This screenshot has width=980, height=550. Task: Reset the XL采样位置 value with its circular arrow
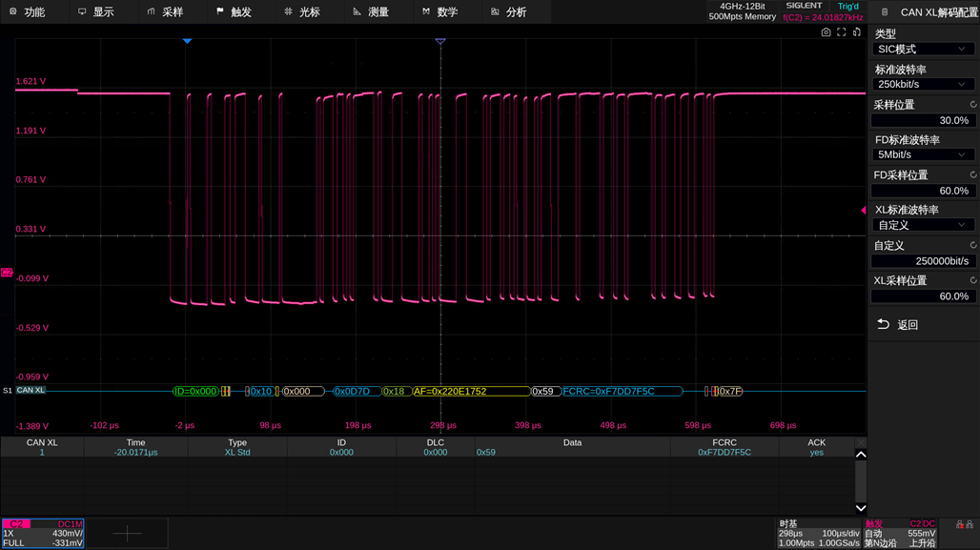tap(973, 280)
